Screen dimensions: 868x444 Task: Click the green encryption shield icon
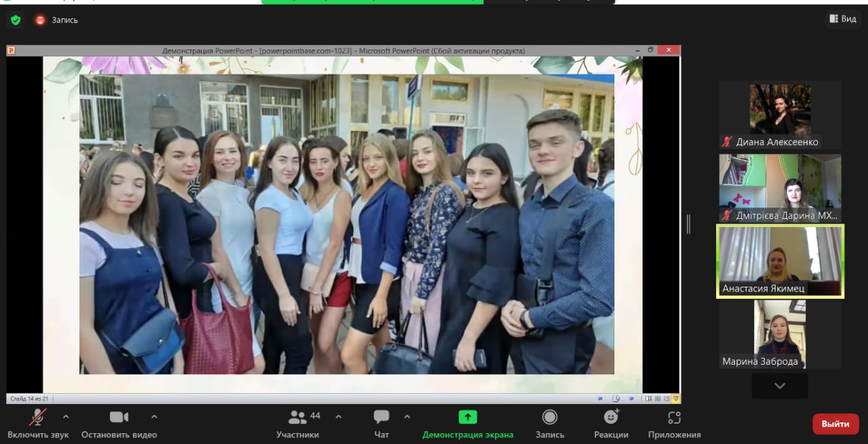(x=16, y=20)
